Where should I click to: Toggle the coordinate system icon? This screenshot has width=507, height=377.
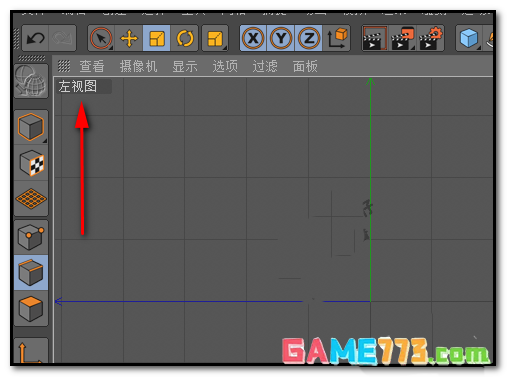coord(337,38)
